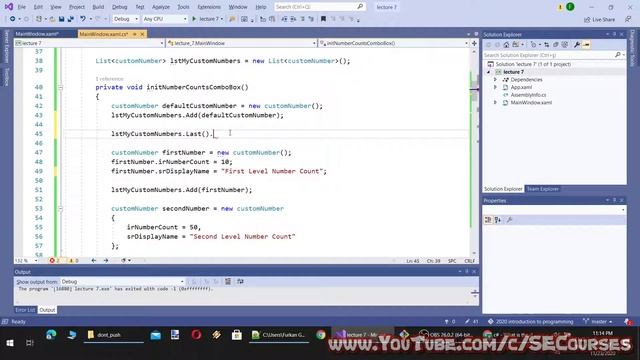
Task: Click the right arrow navigation below editor
Action: click(x=106, y=260)
